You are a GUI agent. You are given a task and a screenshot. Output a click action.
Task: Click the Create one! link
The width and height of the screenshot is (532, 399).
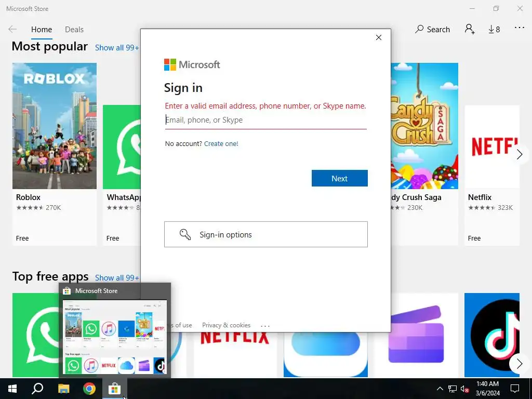pyautogui.click(x=221, y=143)
